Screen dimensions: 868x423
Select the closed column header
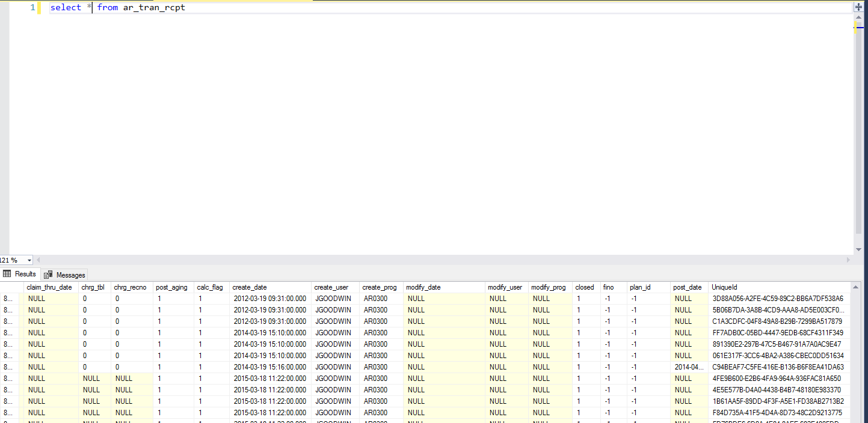(586, 287)
